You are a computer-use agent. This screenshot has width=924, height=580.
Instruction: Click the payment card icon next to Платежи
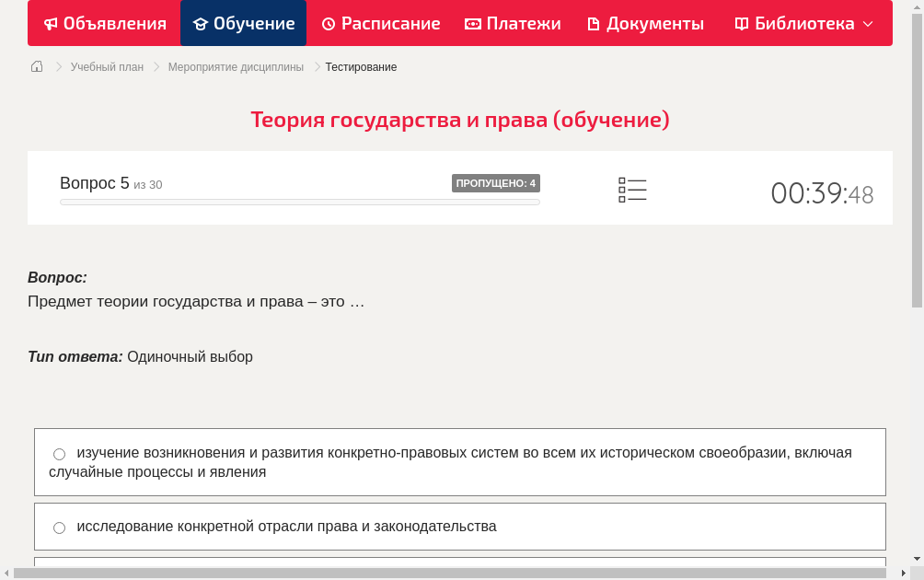coord(471,23)
